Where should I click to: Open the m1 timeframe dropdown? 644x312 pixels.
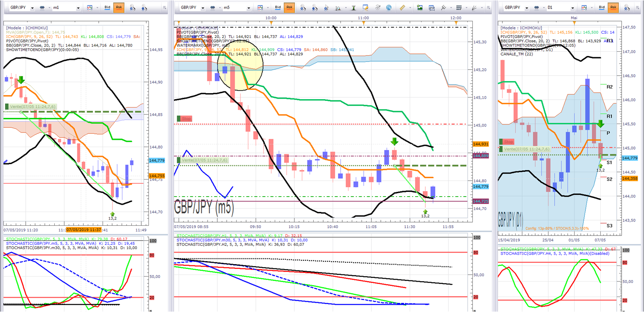78,8
